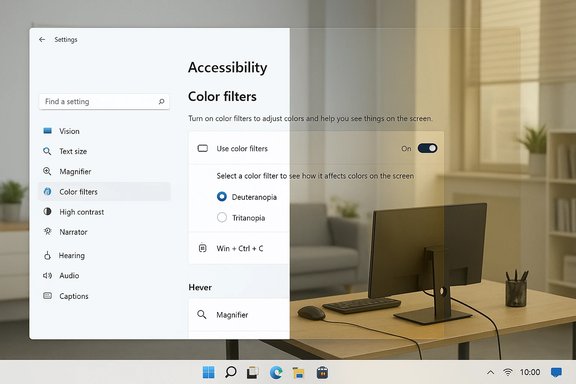The image size is (576, 384).
Task: Open the Vision category
Action: click(104, 131)
